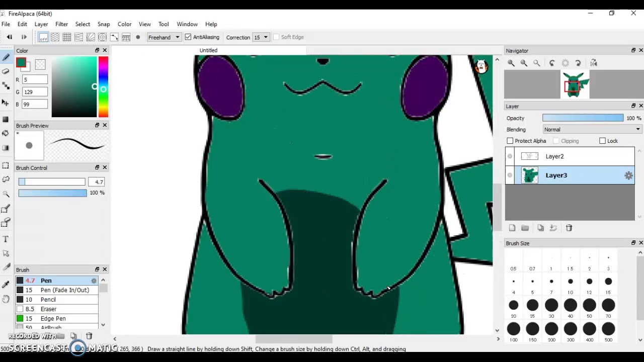644x362 pixels.
Task: Zoom out using Navigator magnifier minus
Action: coord(524,63)
